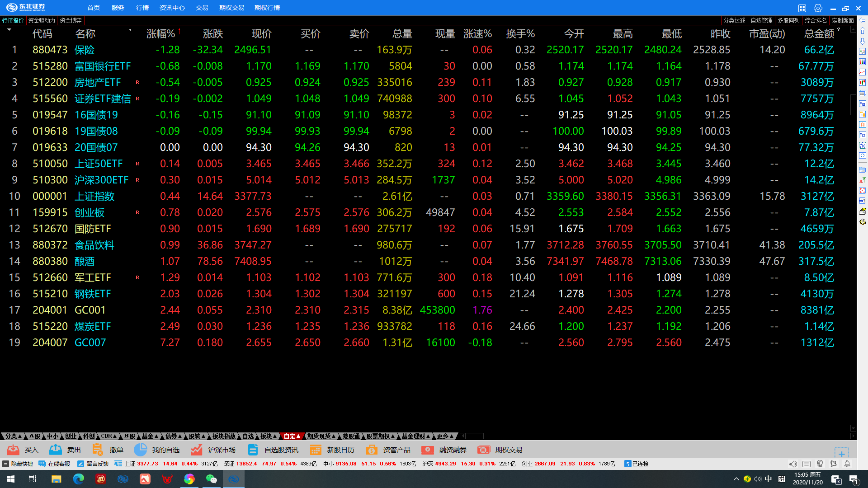
Task: Click the trend line chart sidebar icon
Action: pyautogui.click(x=863, y=72)
